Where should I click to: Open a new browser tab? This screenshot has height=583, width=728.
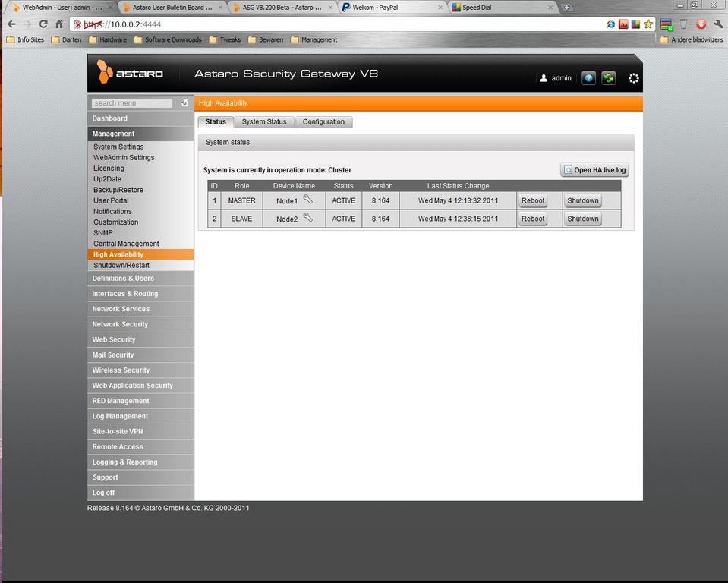(x=567, y=8)
